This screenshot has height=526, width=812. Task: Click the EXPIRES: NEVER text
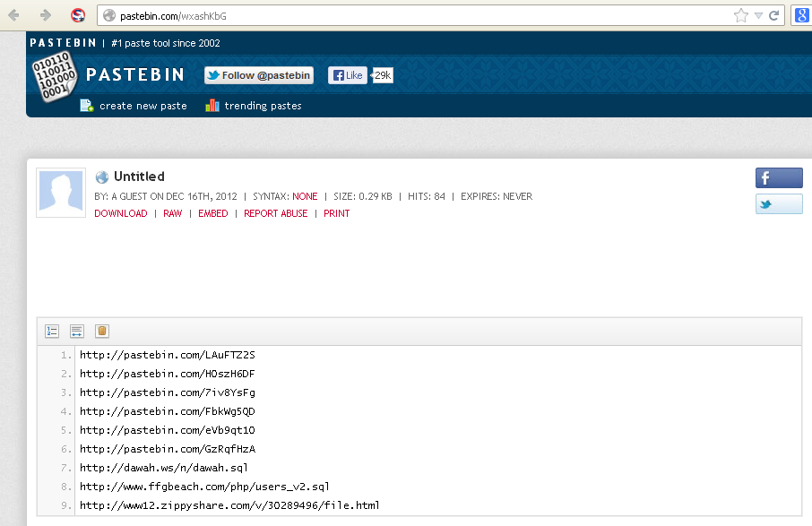click(497, 196)
